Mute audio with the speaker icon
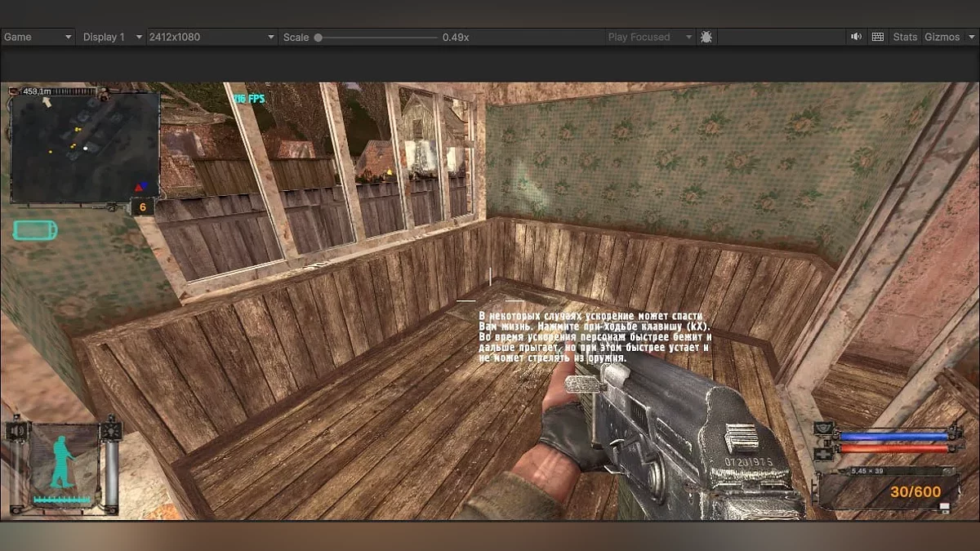 coord(856,38)
